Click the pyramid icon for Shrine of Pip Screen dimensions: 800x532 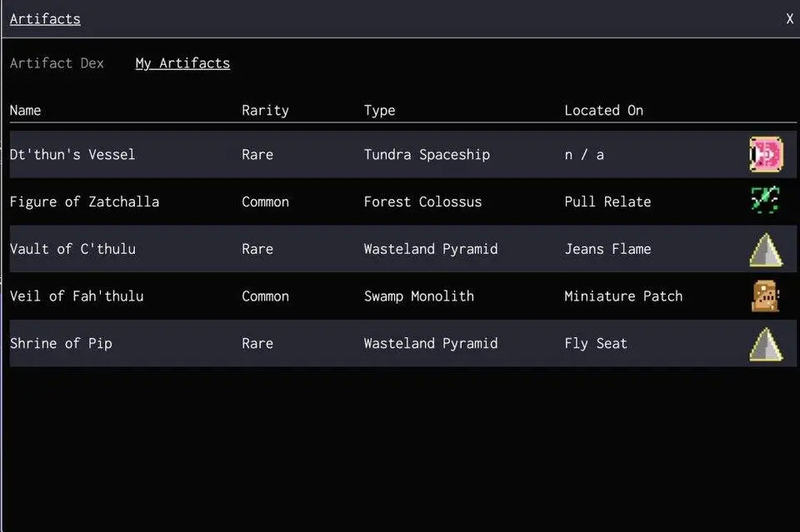(765, 343)
